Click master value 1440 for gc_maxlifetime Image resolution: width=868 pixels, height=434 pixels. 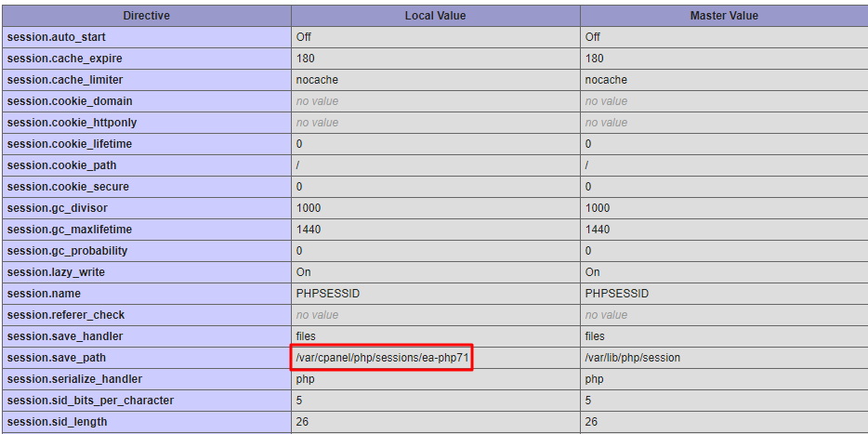tap(598, 230)
